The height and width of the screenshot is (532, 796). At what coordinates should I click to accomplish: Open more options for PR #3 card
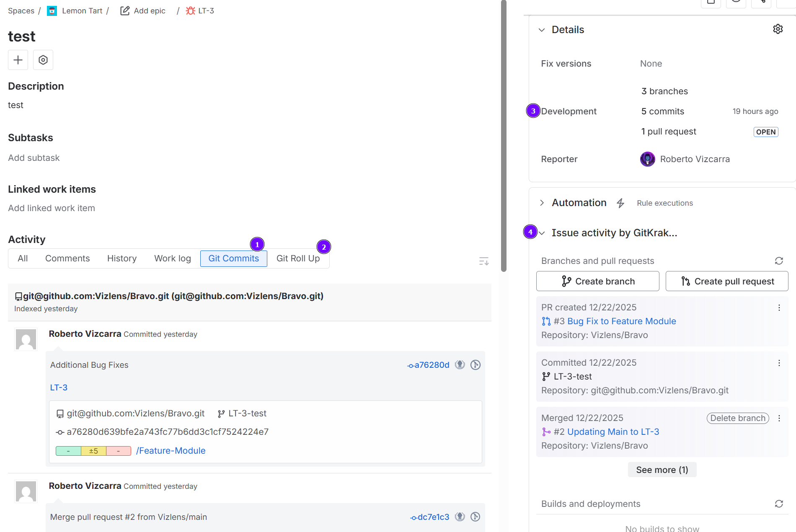pyautogui.click(x=779, y=308)
